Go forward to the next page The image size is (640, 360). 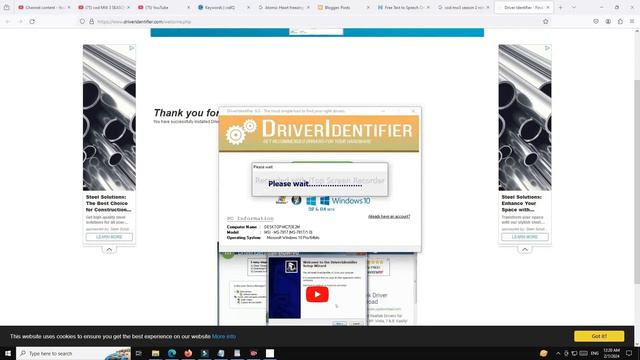20,21
